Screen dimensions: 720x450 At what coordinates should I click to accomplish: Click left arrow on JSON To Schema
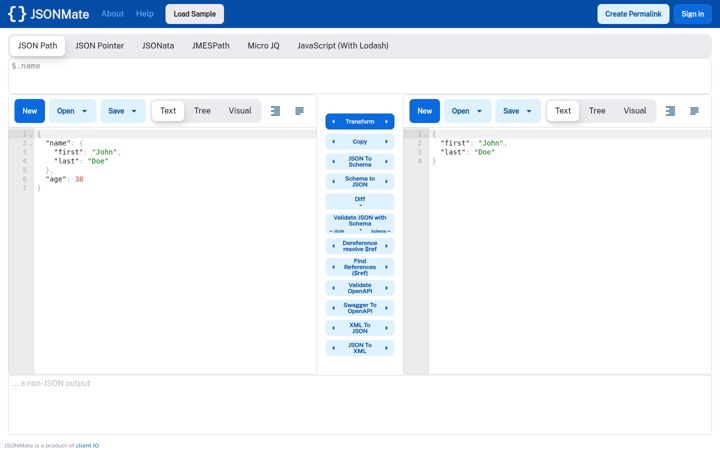[x=333, y=162]
